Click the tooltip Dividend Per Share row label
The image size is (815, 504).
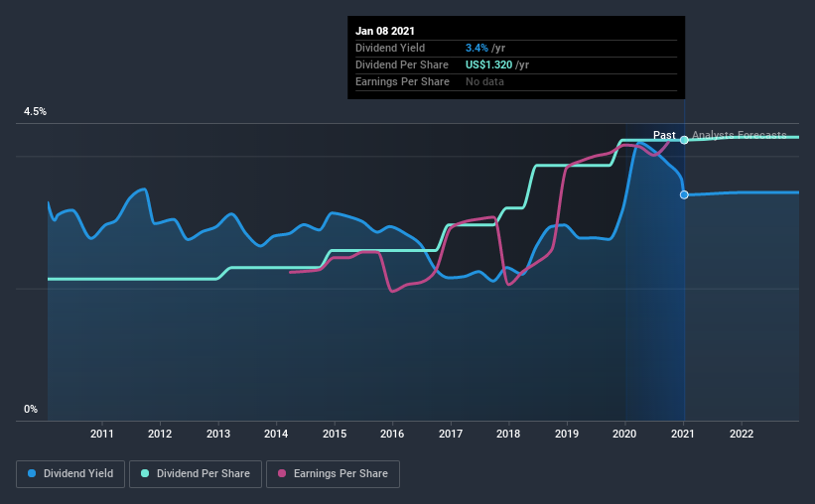point(402,64)
